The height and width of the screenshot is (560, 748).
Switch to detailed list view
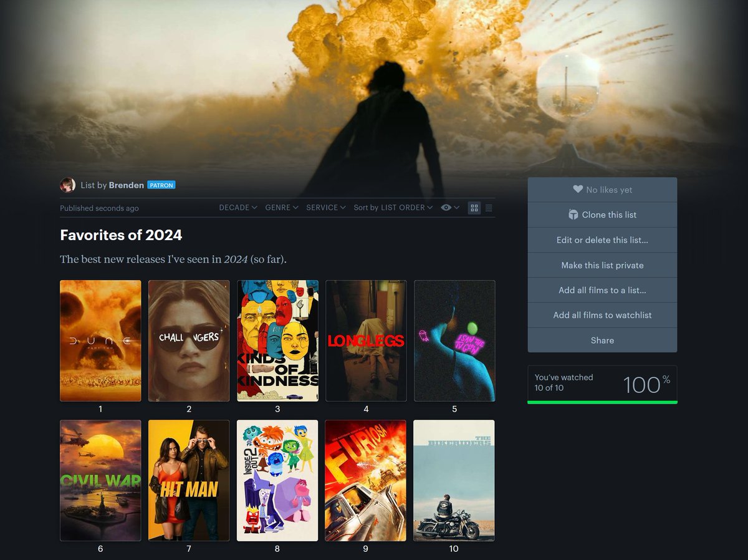[489, 208]
